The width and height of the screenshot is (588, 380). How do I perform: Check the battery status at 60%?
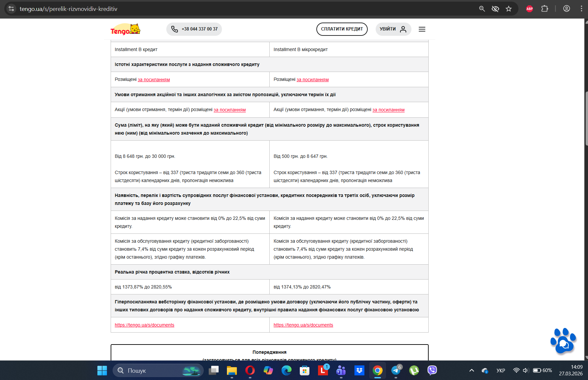click(x=542, y=370)
